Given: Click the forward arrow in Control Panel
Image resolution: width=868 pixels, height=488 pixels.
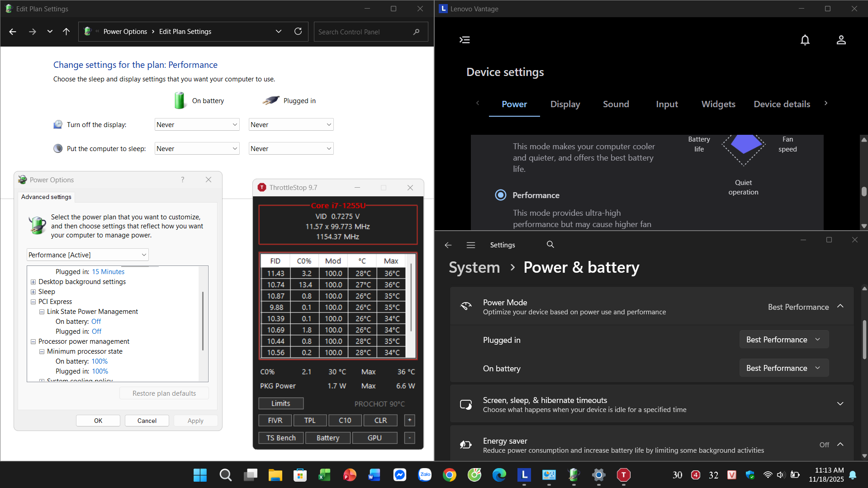Looking at the screenshot, I should point(32,32).
